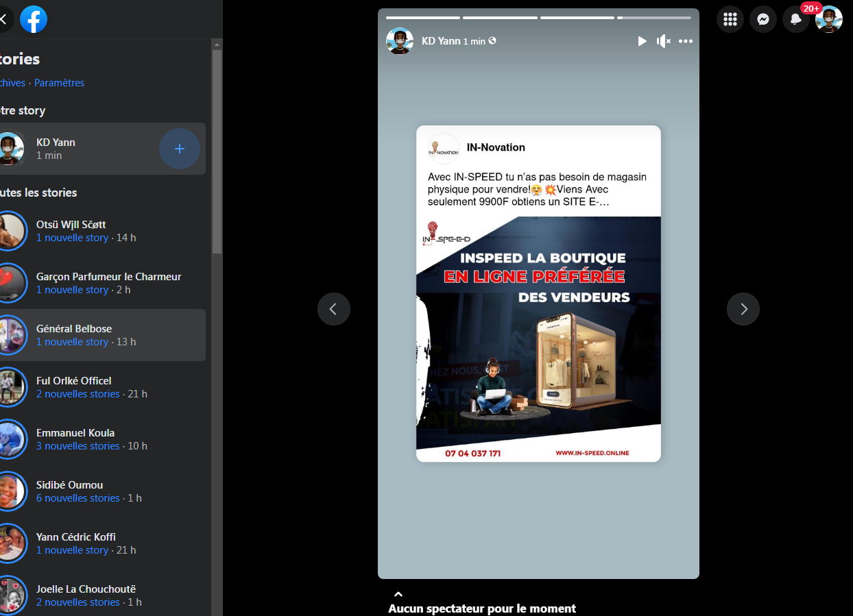The height and width of the screenshot is (616, 853).
Task: Go back to the previous story arrow
Action: (333, 309)
